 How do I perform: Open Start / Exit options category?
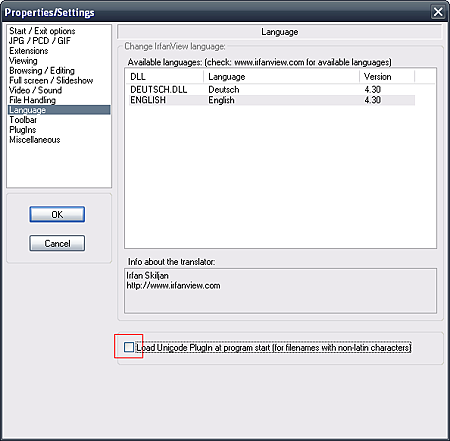(x=42, y=31)
